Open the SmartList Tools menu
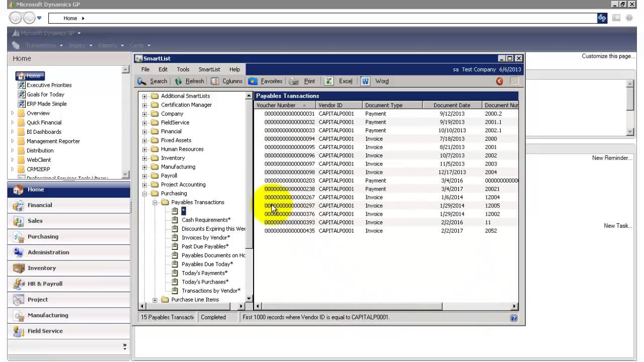This screenshot has width=644, height=362. [183, 69]
